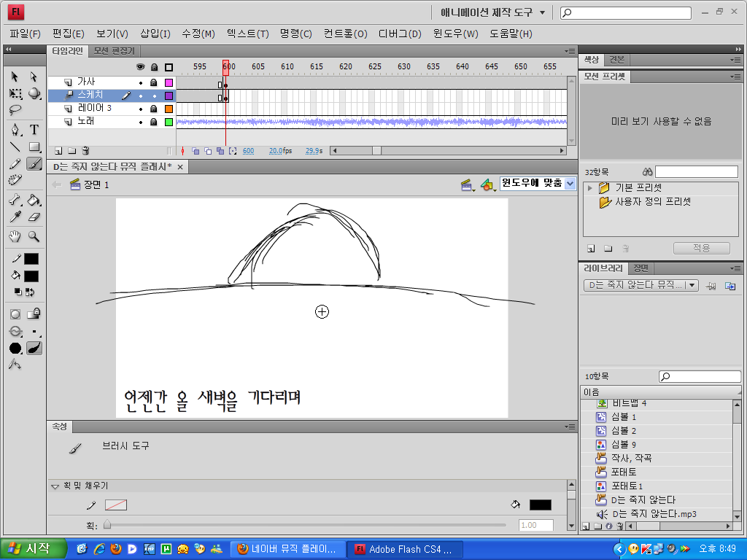Click the 스케치 layer's purple outline color swatch
This screenshot has height=560, width=747.
(x=169, y=96)
